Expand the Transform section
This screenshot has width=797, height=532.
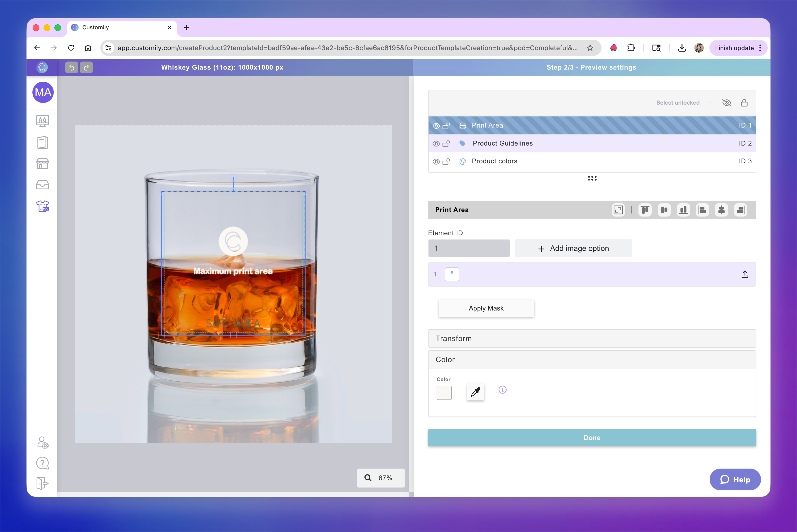591,338
